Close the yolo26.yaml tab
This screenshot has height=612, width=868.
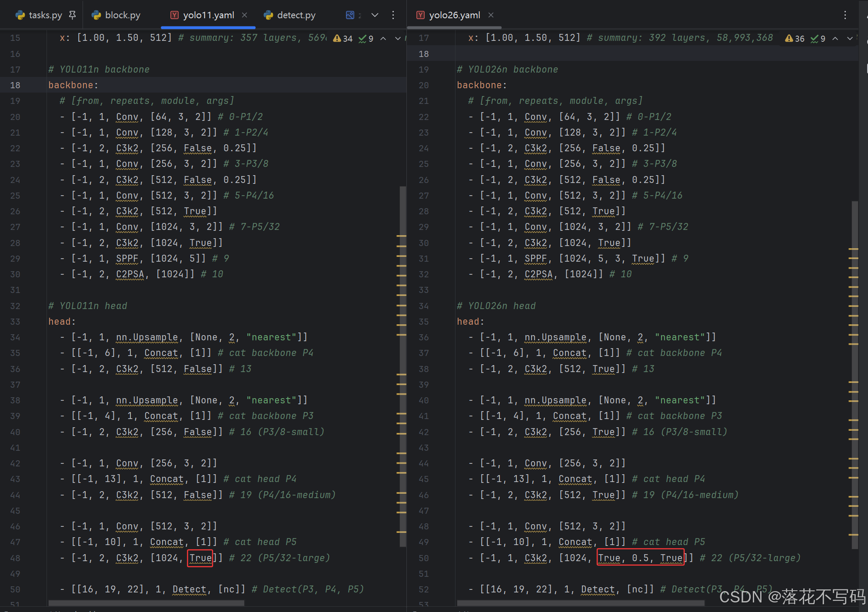[491, 15]
